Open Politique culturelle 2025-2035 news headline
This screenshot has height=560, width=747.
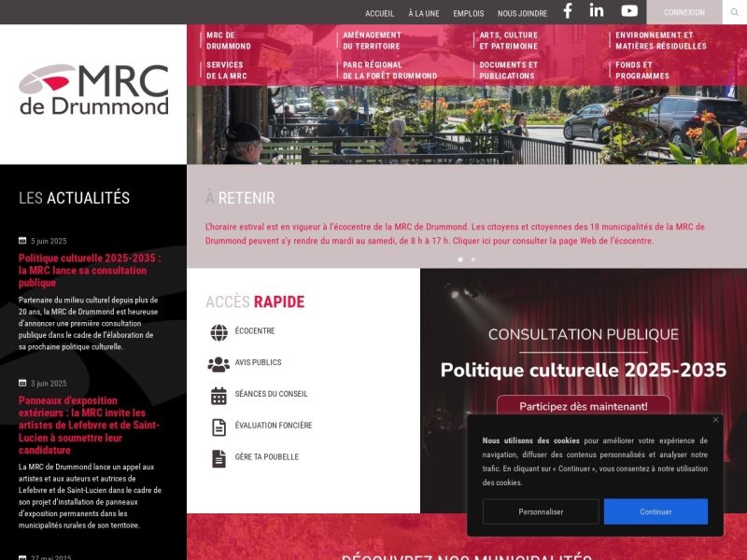[90, 270]
